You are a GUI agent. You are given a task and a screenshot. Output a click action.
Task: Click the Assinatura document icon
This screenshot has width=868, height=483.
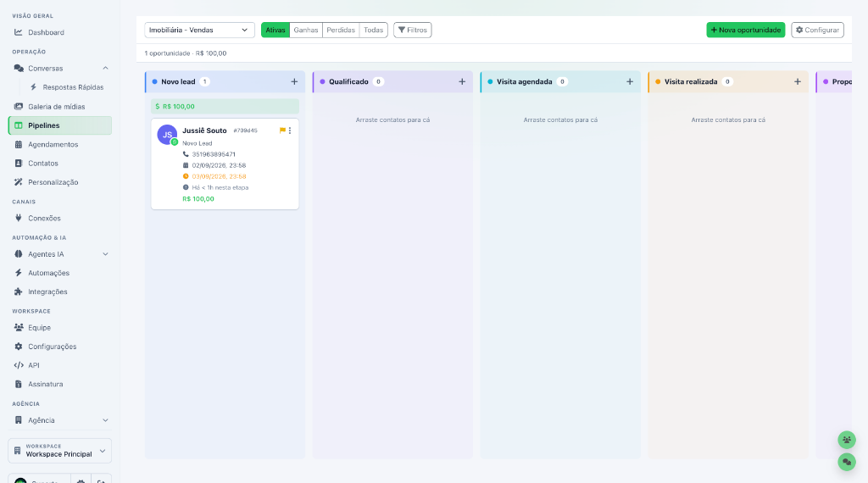coord(19,384)
